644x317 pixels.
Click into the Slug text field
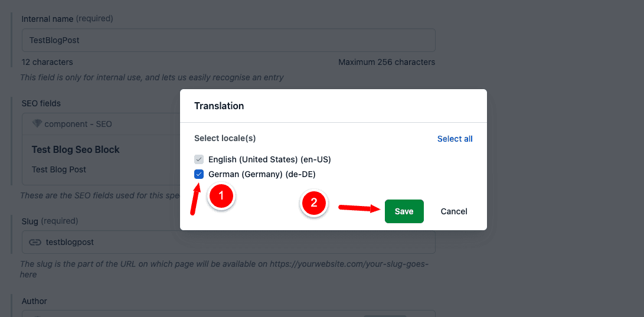coord(236,242)
